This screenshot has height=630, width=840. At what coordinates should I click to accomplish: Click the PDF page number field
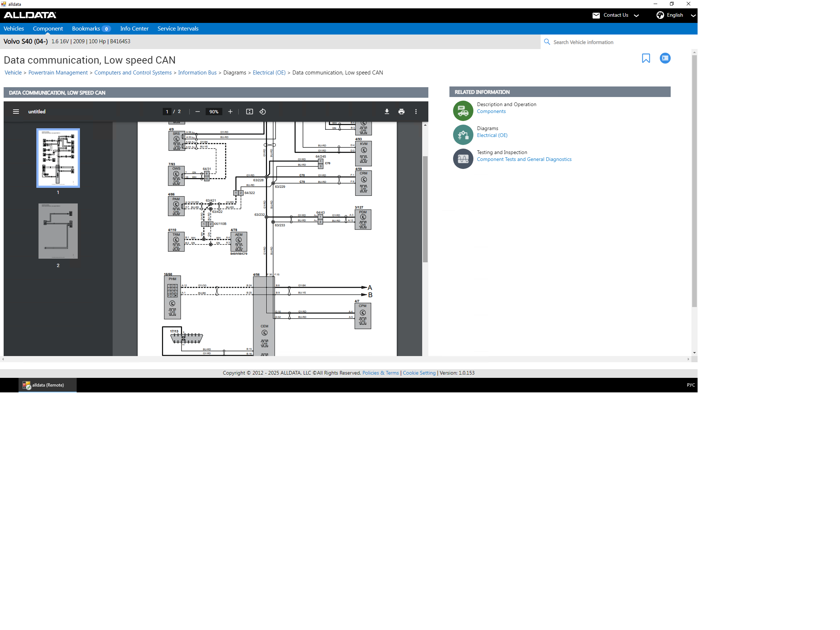(167, 112)
